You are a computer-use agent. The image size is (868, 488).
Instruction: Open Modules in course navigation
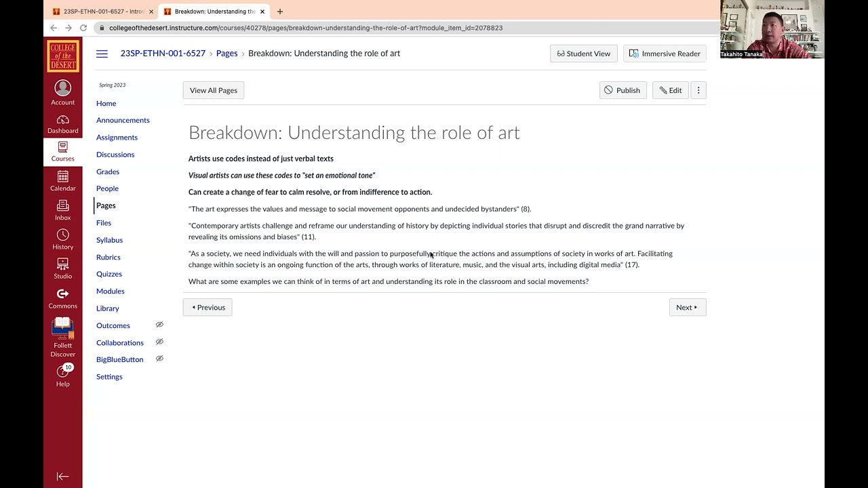coord(111,291)
